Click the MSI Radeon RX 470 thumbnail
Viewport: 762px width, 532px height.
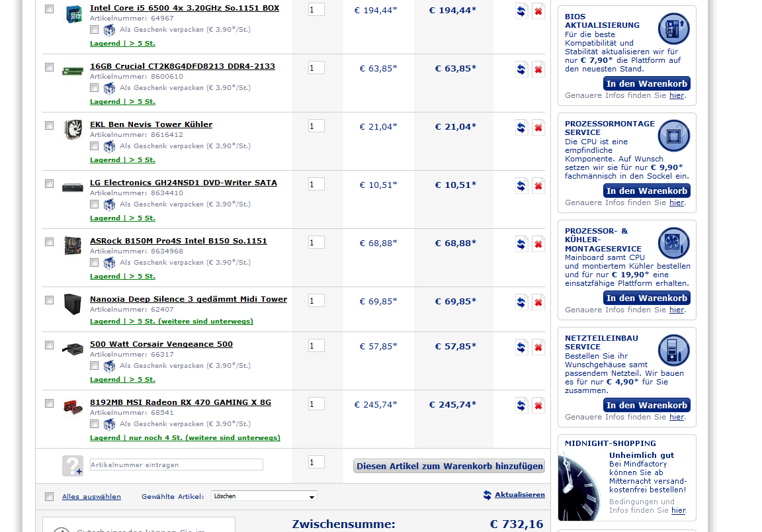point(73,406)
